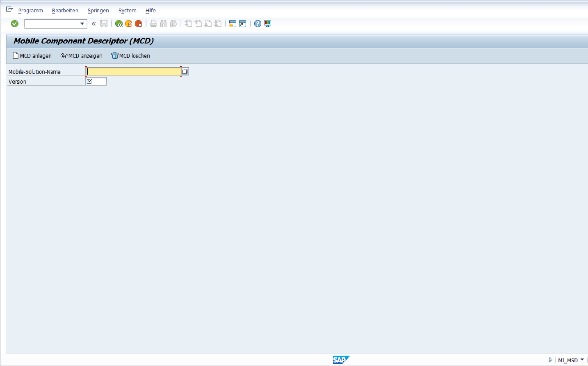Click the MCD anlegen button
Viewport: 588px width, 366px height.
[x=32, y=56]
